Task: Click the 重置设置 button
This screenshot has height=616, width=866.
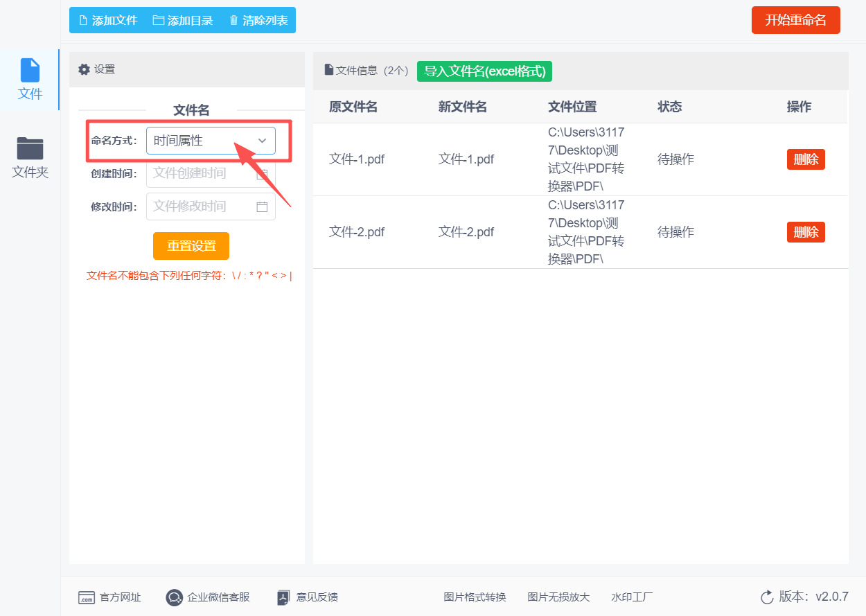Action: point(191,246)
